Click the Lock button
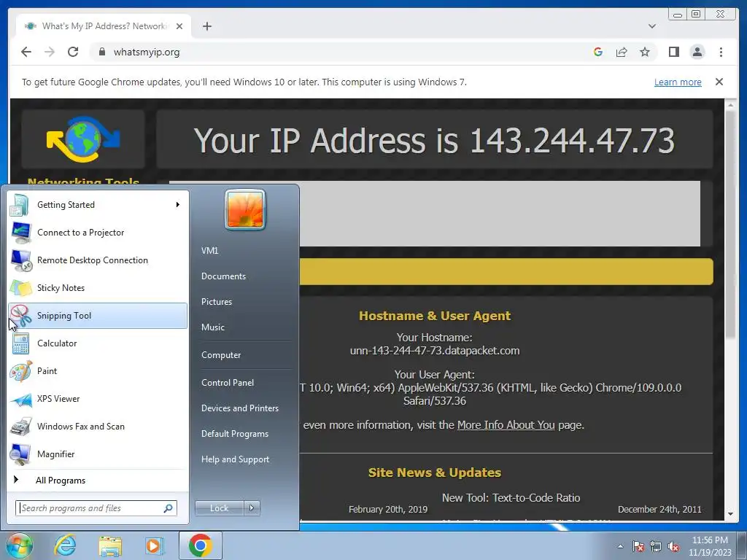Viewport: 747px width, 560px height. [x=219, y=508]
